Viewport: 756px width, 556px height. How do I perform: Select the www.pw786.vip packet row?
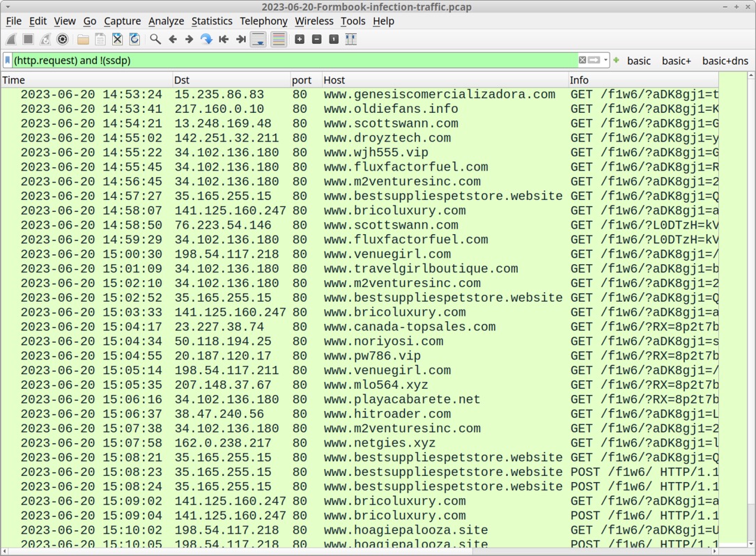tap(360, 356)
